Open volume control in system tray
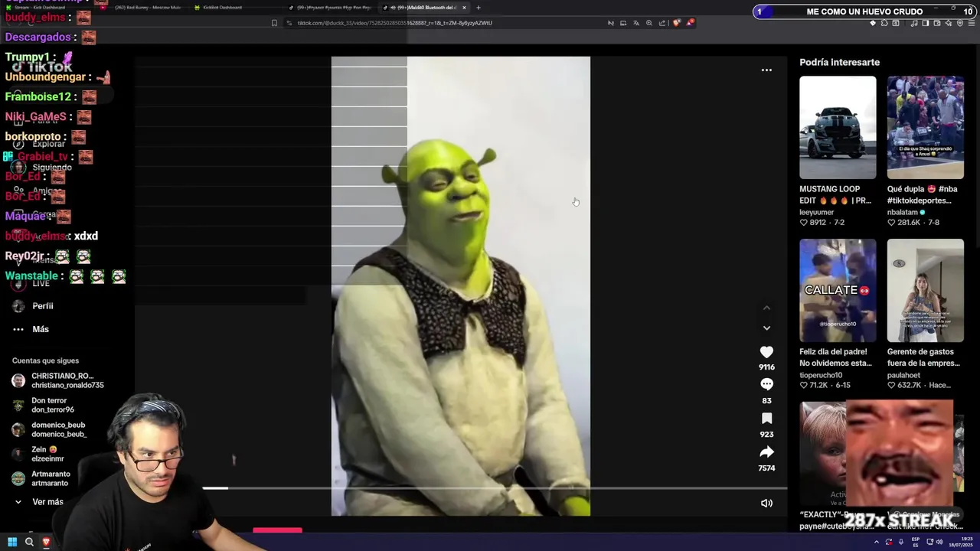Viewport: 980px width, 551px height. [x=939, y=542]
